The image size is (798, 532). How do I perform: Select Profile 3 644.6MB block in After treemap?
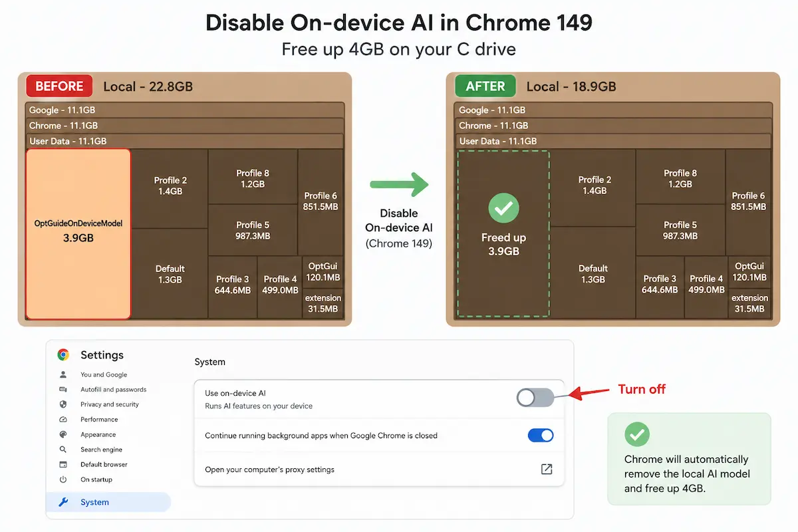[660, 287]
